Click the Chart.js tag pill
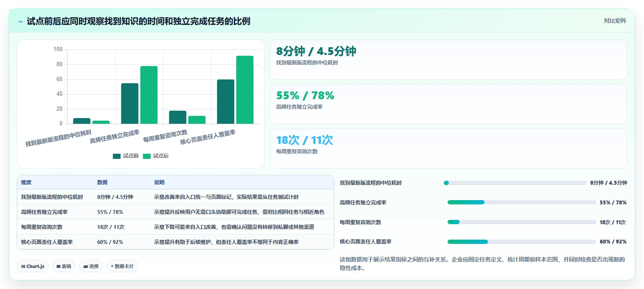 point(33,266)
